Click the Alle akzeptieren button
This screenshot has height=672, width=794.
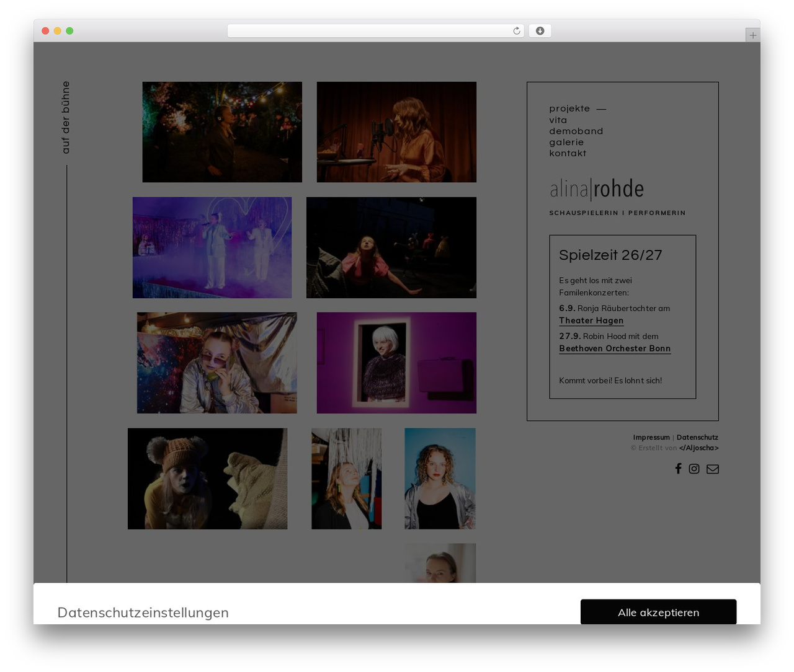point(658,612)
